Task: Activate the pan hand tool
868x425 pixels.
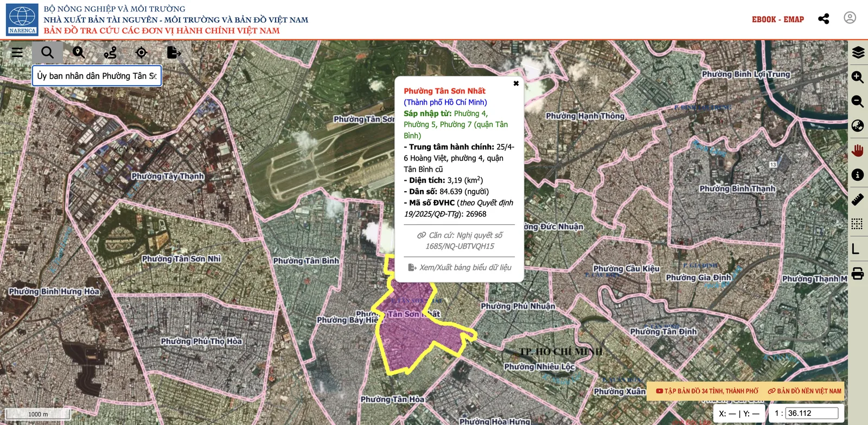Action: click(x=858, y=150)
